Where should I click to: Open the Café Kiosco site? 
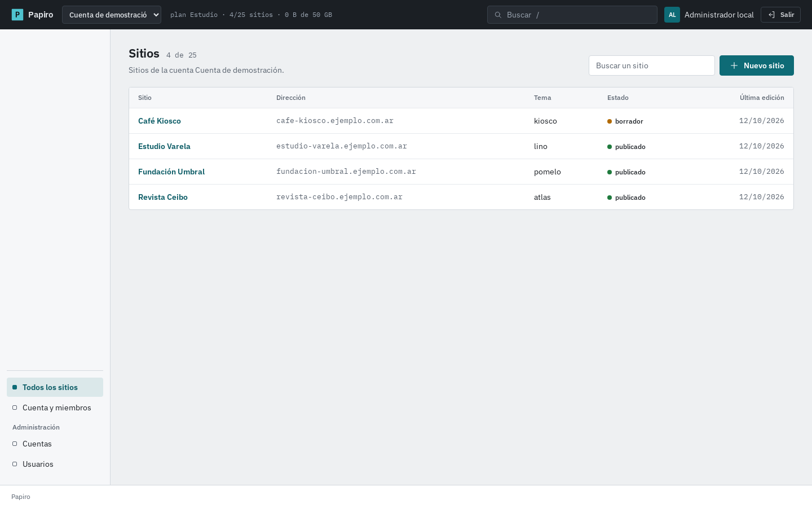click(160, 121)
